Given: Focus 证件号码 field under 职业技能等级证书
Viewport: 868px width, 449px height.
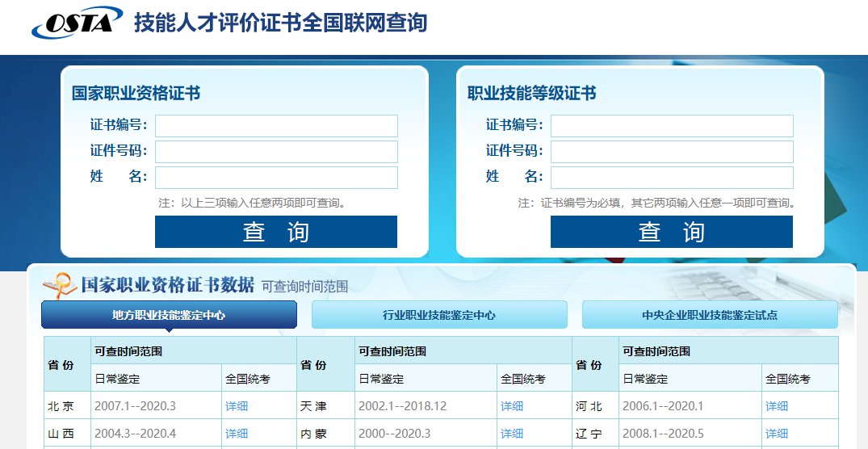Looking at the screenshot, I should coord(672,152).
